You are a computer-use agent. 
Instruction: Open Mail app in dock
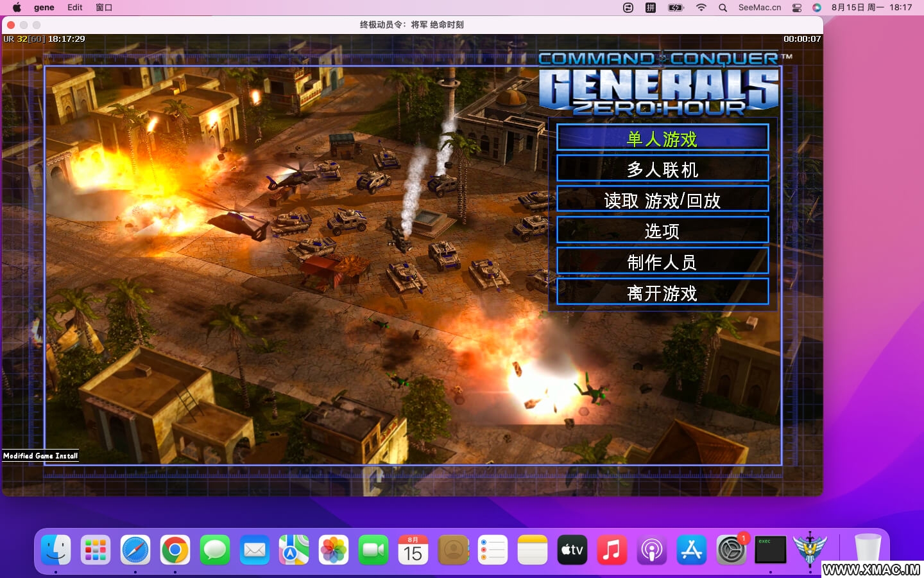tap(255, 550)
